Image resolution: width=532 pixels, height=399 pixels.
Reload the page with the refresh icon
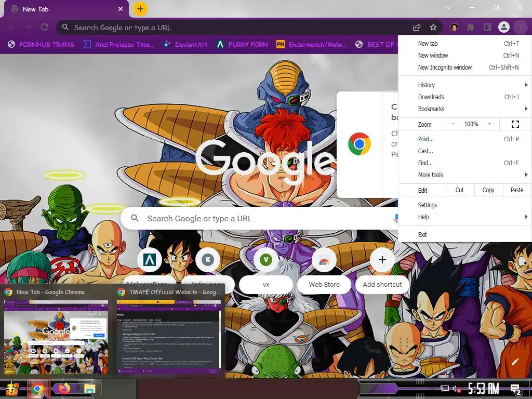45,27
